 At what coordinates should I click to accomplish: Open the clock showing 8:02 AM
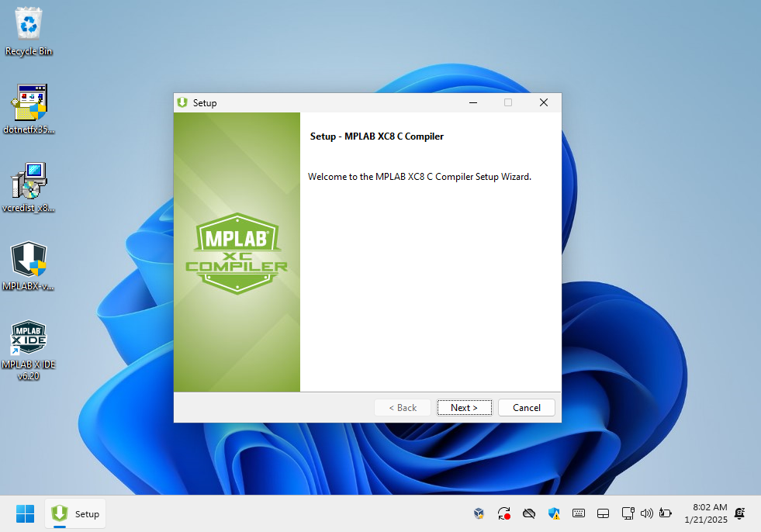pyautogui.click(x=706, y=513)
